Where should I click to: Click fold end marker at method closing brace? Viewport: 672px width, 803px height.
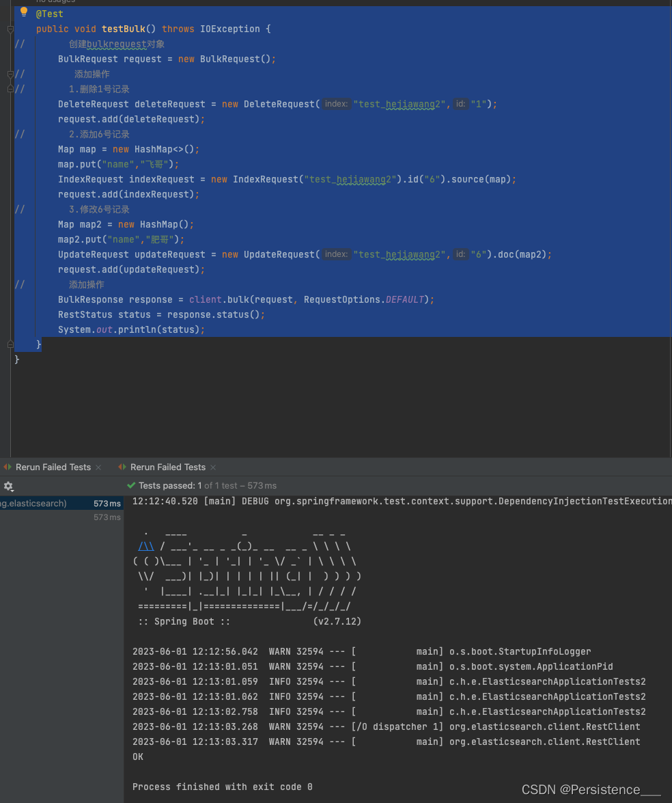tap(10, 344)
